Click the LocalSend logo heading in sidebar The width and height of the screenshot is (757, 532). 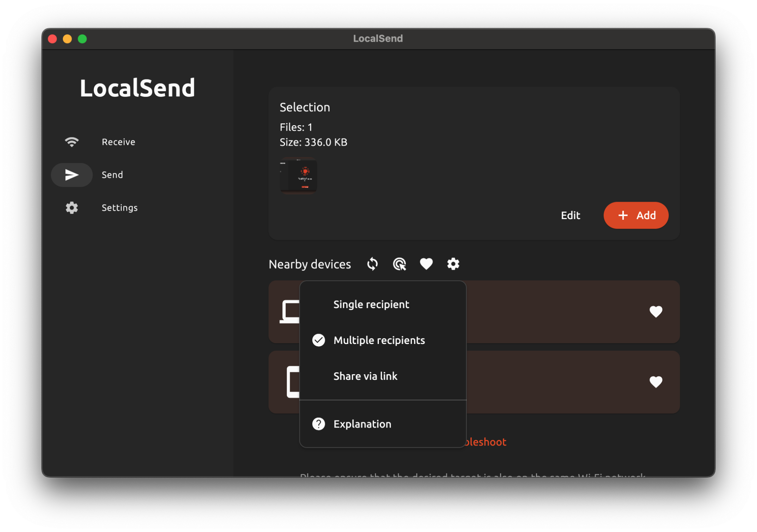(x=137, y=88)
